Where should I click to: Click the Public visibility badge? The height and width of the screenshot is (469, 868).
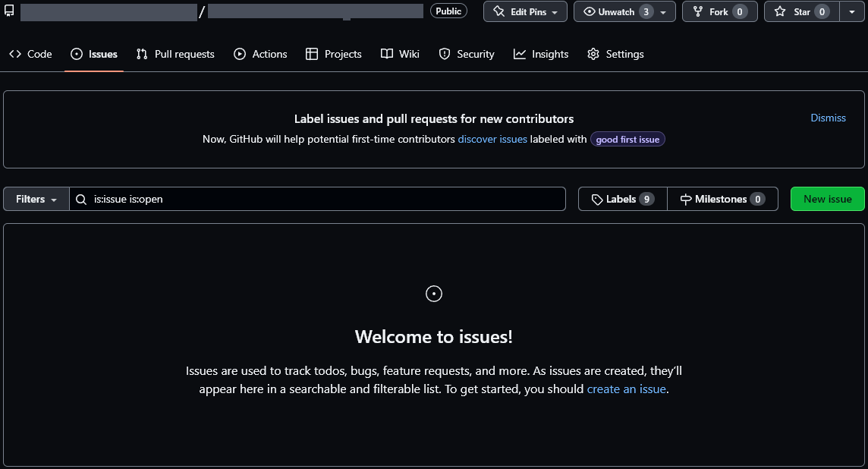[448, 11]
